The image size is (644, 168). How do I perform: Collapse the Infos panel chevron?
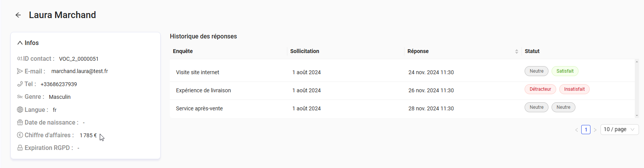[20, 43]
